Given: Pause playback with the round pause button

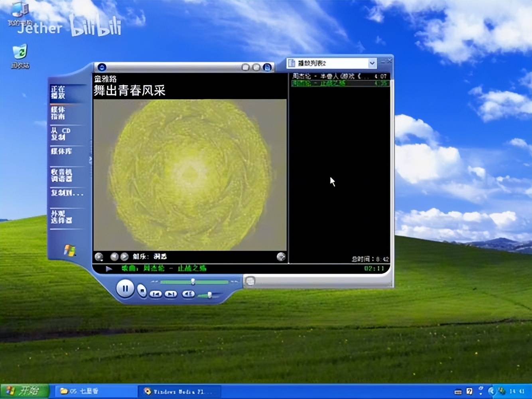Looking at the screenshot, I should tap(125, 288).
